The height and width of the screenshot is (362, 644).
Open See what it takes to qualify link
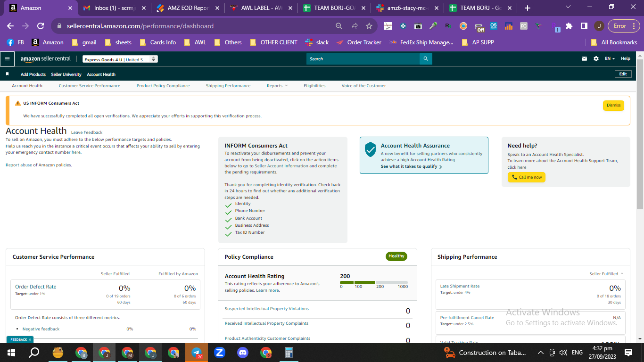411,166
